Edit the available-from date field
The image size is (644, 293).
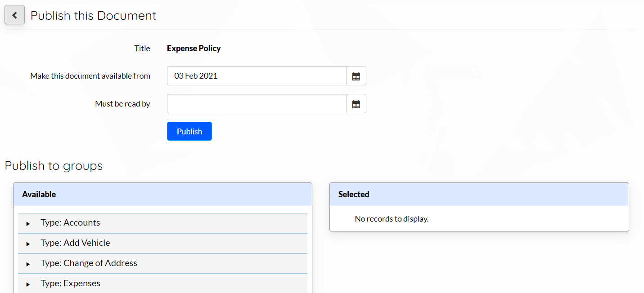click(x=257, y=76)
